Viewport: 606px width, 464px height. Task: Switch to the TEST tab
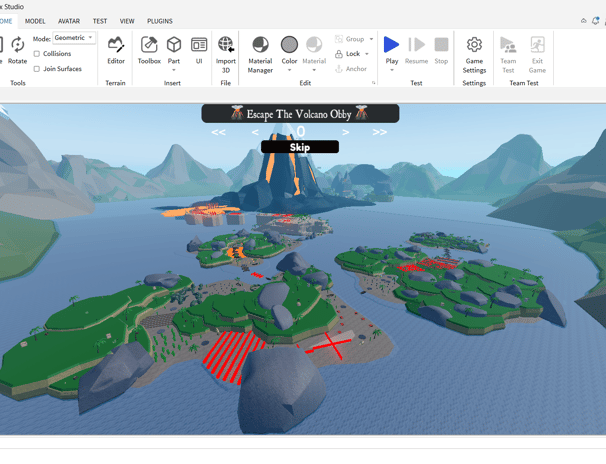(x=100, y=21)
